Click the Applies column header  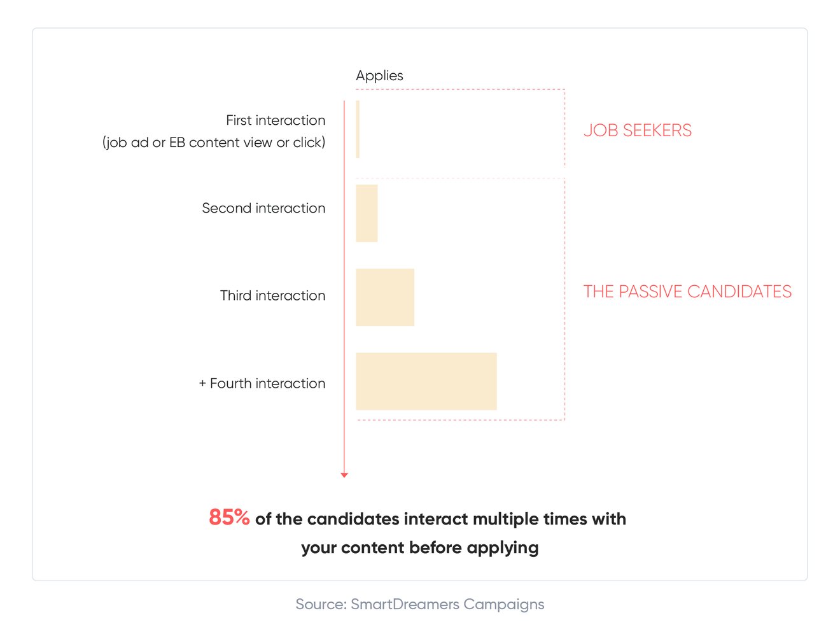coord(379,76)
